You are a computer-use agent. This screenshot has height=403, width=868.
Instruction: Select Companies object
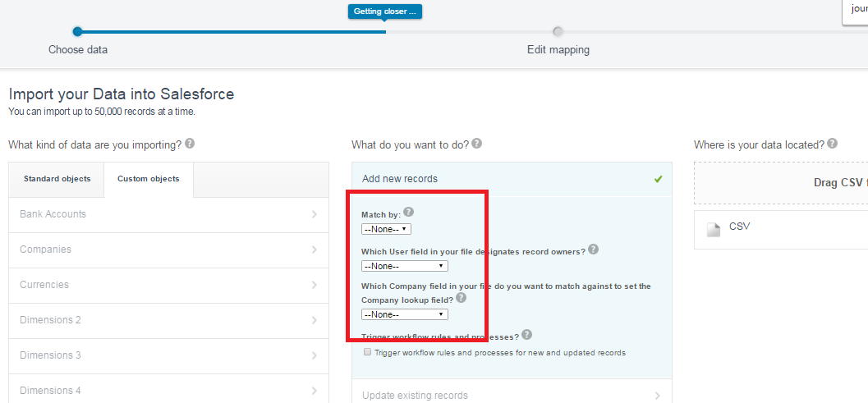click(x=169, y=250)
